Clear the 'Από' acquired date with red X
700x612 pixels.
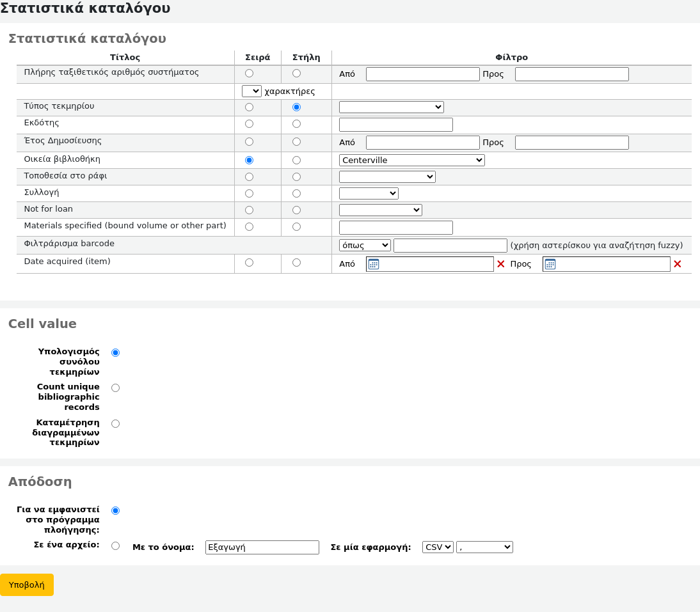click(x=501, y=264)
